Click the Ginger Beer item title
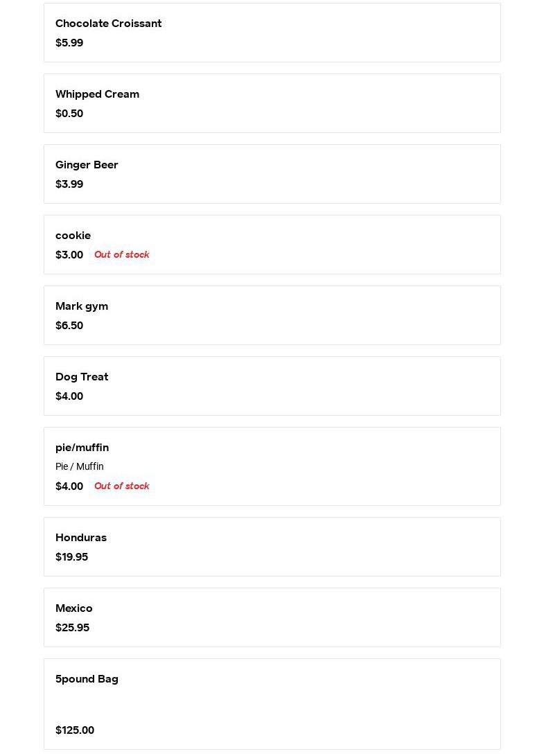The width and height of the screenshot is (544, 756). pos(87,165)
